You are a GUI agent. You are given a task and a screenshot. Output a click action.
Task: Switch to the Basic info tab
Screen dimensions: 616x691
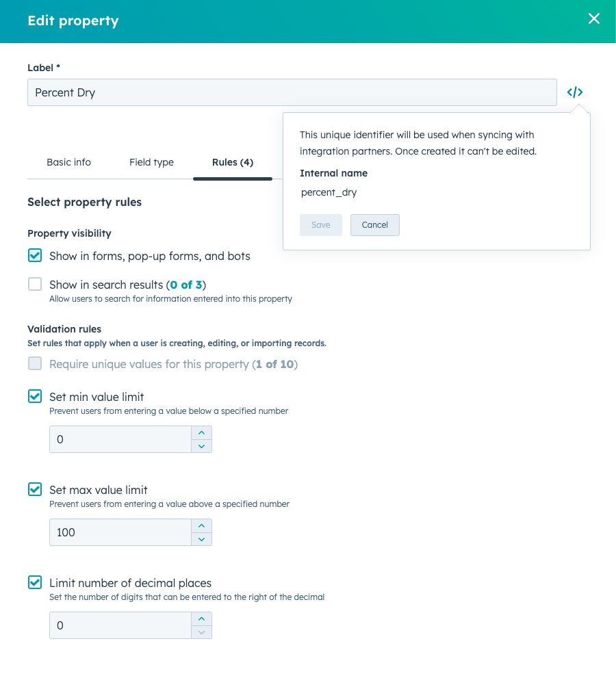[x=68, y=162]
